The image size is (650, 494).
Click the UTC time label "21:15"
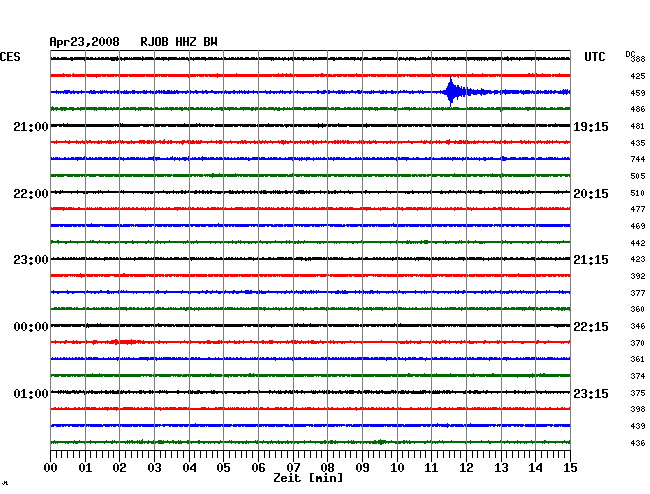click(591, 260)
